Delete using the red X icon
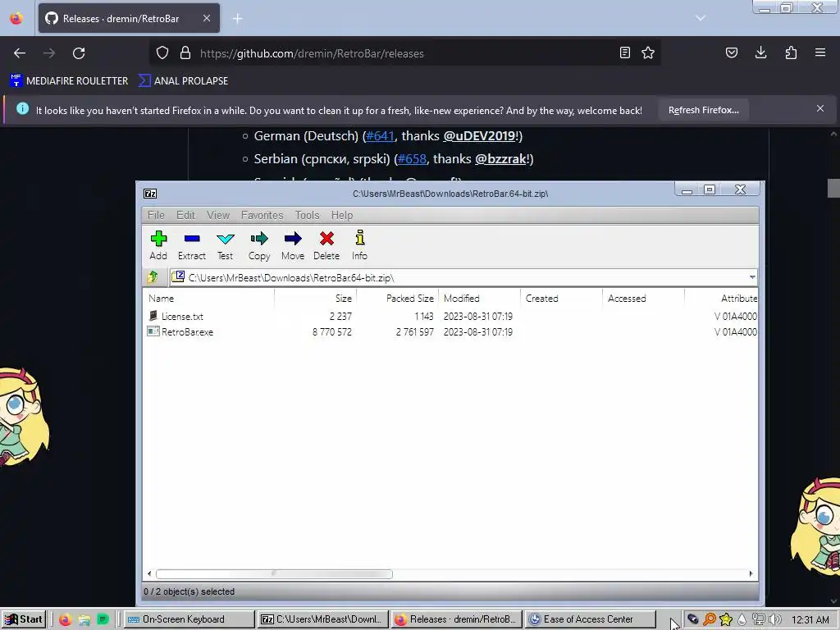Screen dimensions: 840x630 coord(326,245)
